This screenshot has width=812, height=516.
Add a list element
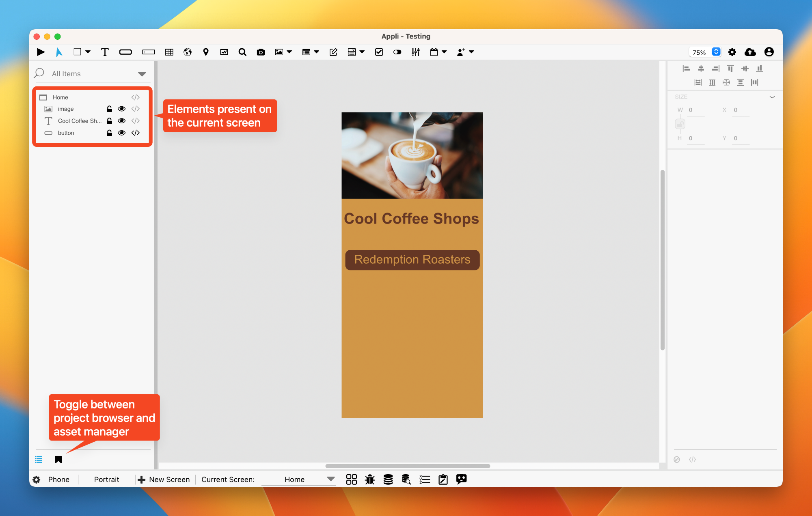pyautogui.click(x=307, y=52)
